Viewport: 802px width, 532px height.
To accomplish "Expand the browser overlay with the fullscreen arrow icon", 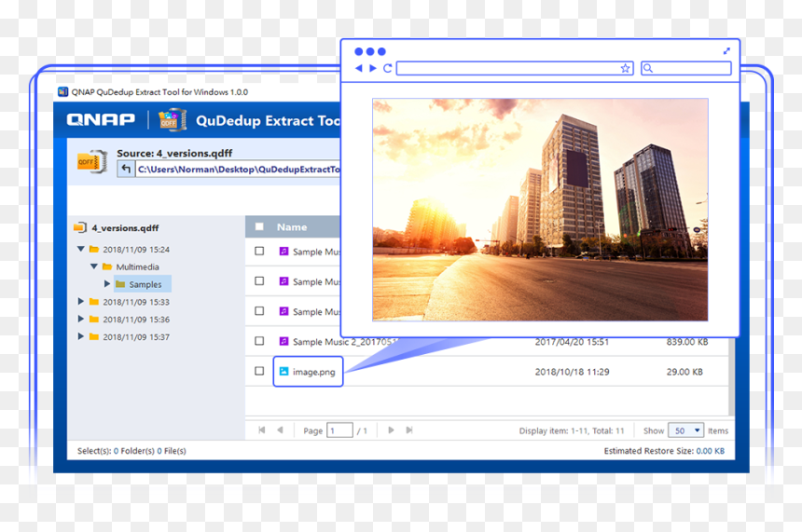I will [x=726, y=51].
